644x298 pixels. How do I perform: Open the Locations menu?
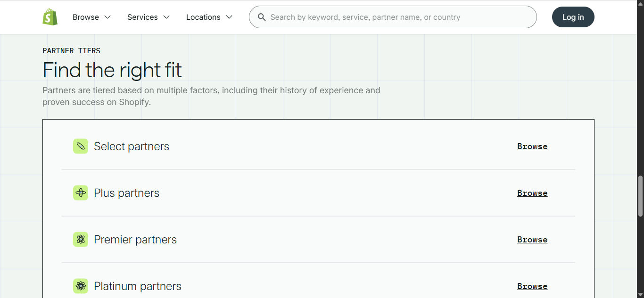pos(203,17)
